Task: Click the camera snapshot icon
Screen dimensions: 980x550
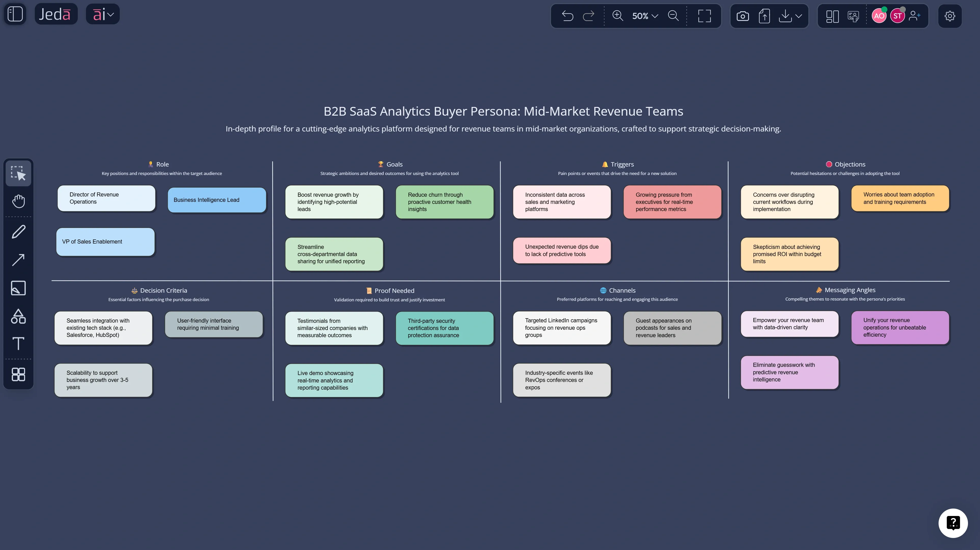Action: click(742, 16)
